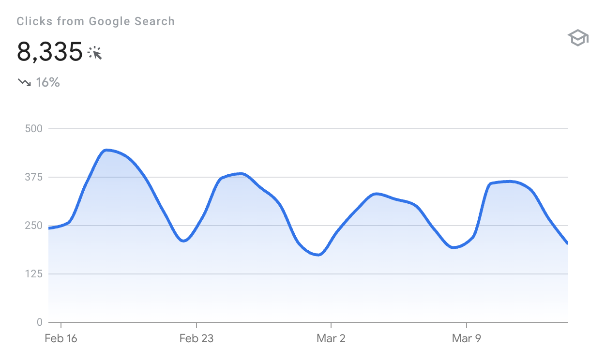Select the Feb 23 date label
The image size is (605, 364).
pos(196,338)
